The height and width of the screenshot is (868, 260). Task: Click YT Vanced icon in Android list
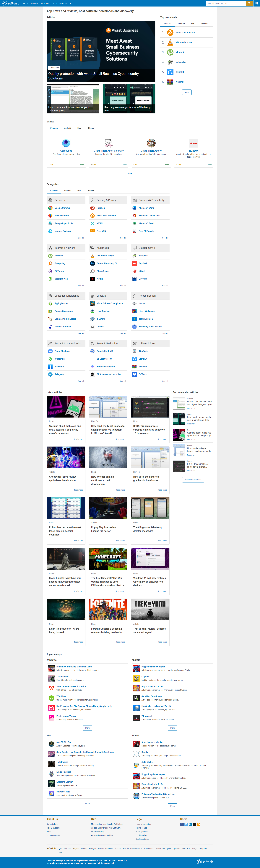pyautogui.click(x=136, y=718)
